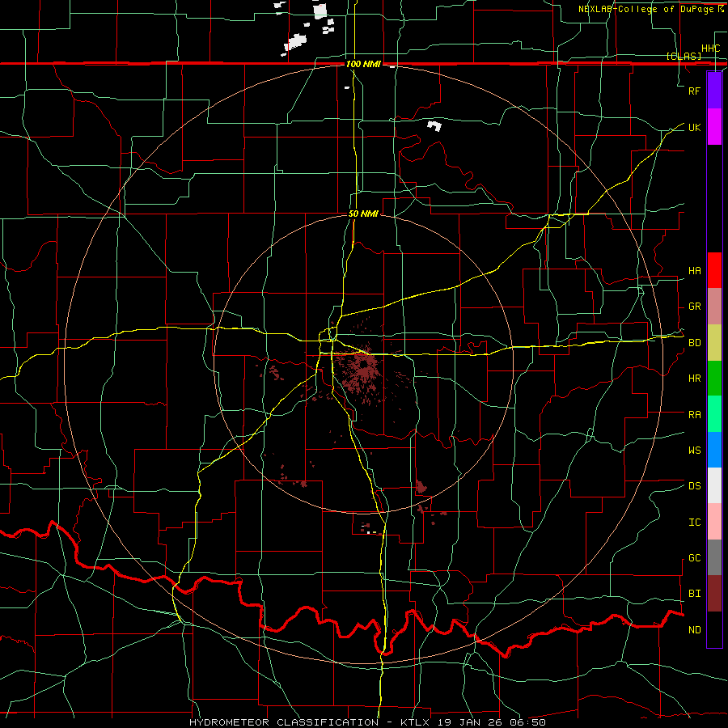Screen dimensions: 728x728
Task: Click the dark green HR legend swatch
Action: (714, 379)
